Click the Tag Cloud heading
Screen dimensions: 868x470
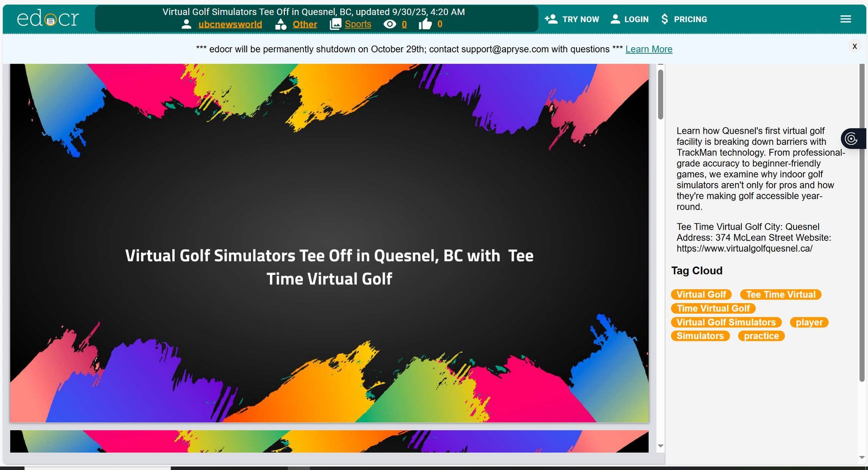[x=697, y=271]
